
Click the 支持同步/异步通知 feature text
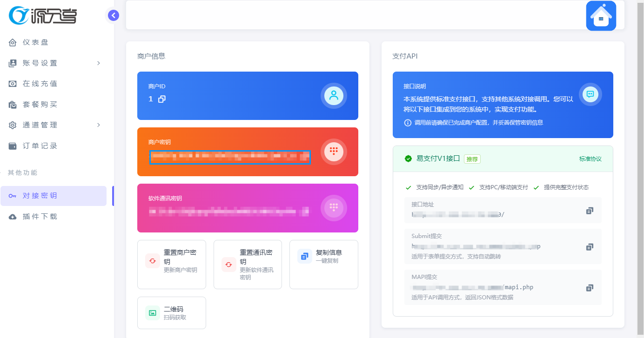click(440, 187)
